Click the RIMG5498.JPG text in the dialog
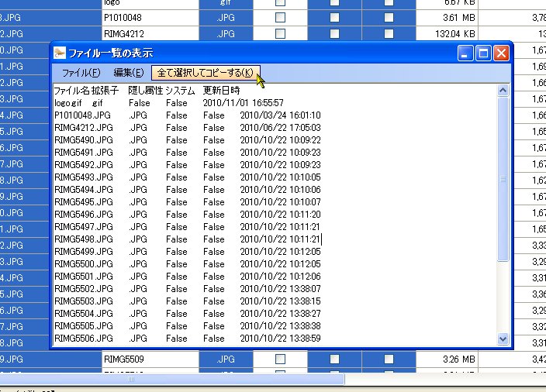Screen dimensions: 546x392 pyautogui.click(x=84, y=239)
